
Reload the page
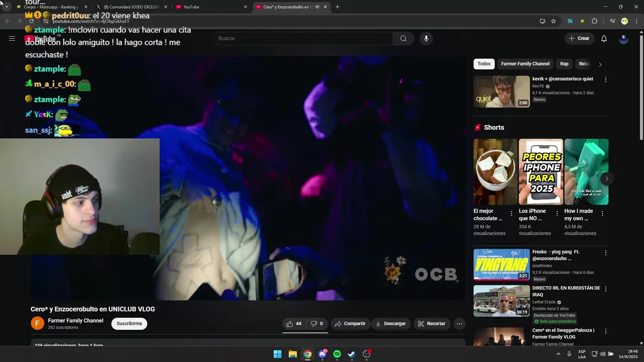pos(31,21)
